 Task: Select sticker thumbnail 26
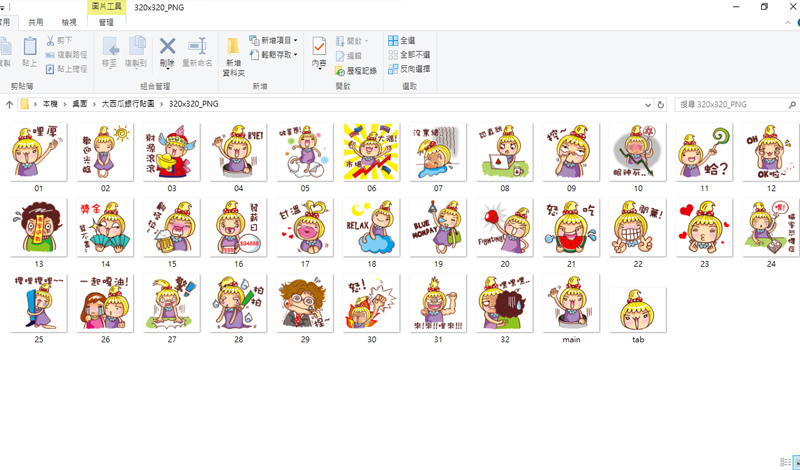105,303
